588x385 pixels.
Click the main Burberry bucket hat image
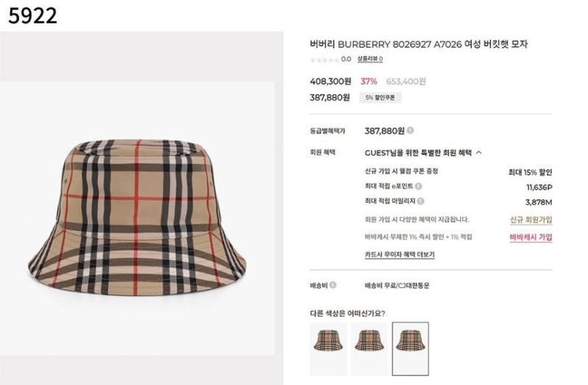pyautogui.click(x=137, y=217)
